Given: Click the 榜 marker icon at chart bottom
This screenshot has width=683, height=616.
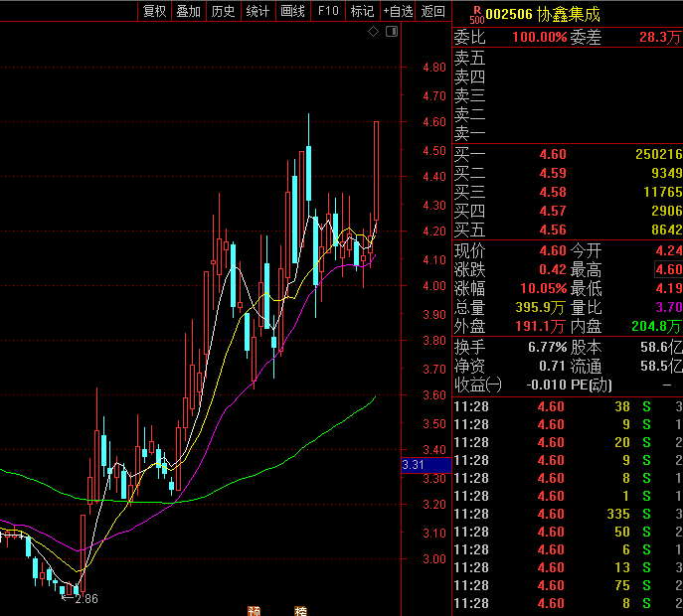Looking at the screenshot, I should coord(300,610).
